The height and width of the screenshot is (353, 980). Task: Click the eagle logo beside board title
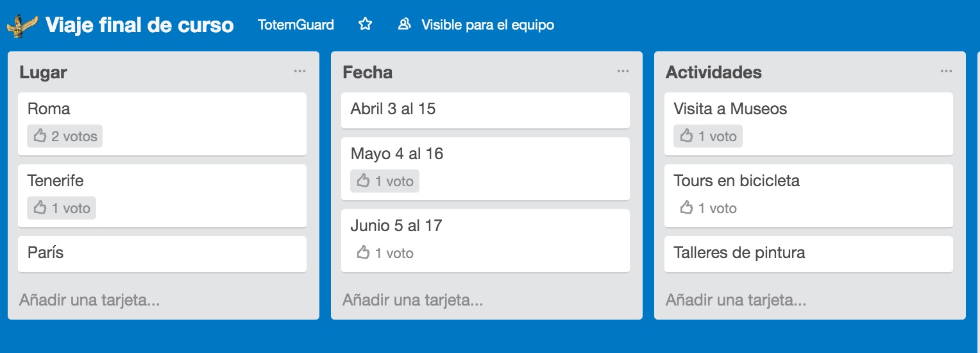tap(23, 25)
